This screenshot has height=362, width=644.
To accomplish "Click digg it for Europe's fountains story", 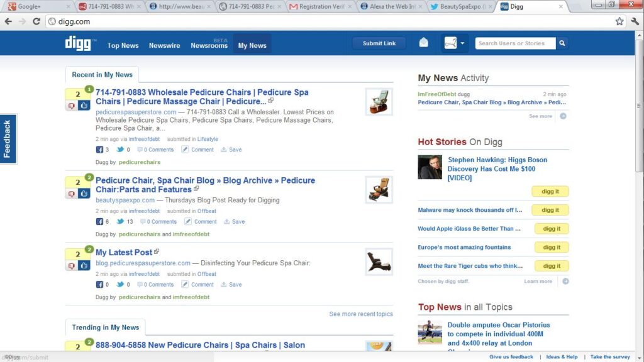I will (552, 247).
